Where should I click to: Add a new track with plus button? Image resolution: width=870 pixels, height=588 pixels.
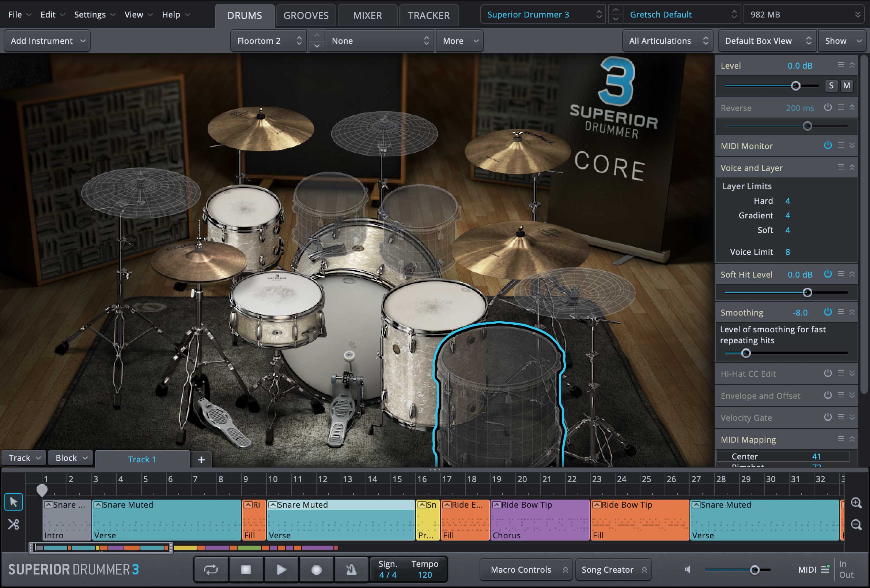(201, 460)
